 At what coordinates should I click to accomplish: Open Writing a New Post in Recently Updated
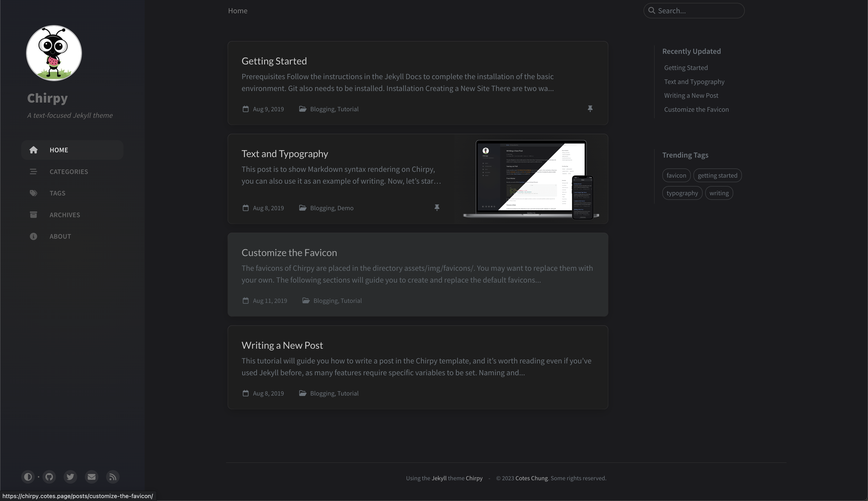[x=691, y=96]
